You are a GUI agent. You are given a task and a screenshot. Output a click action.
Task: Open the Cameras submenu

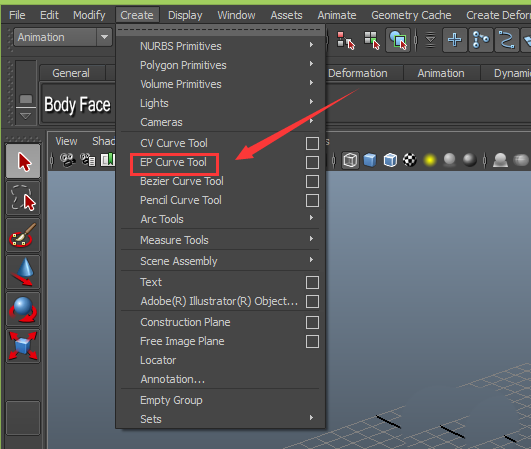coord(220,122)
